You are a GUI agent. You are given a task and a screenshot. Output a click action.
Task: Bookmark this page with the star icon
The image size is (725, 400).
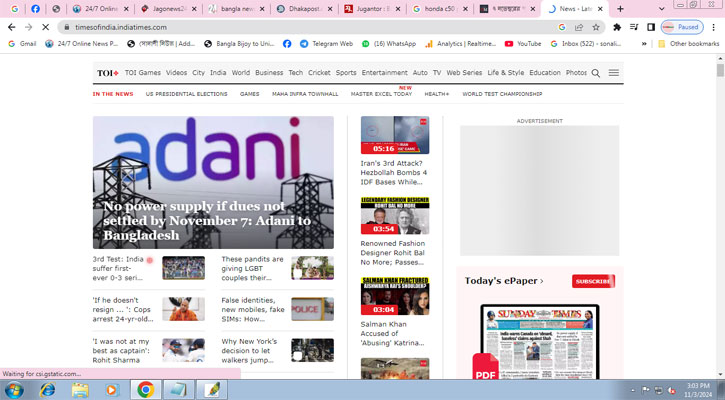click(596, 27)
